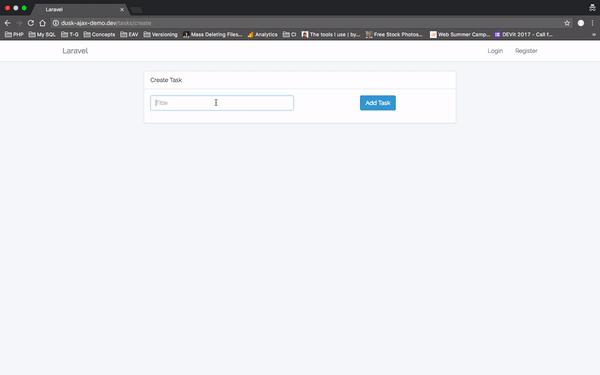The image size is (600, 375).
Task: Open the round extension icon beside star
Action: point(580,23)
